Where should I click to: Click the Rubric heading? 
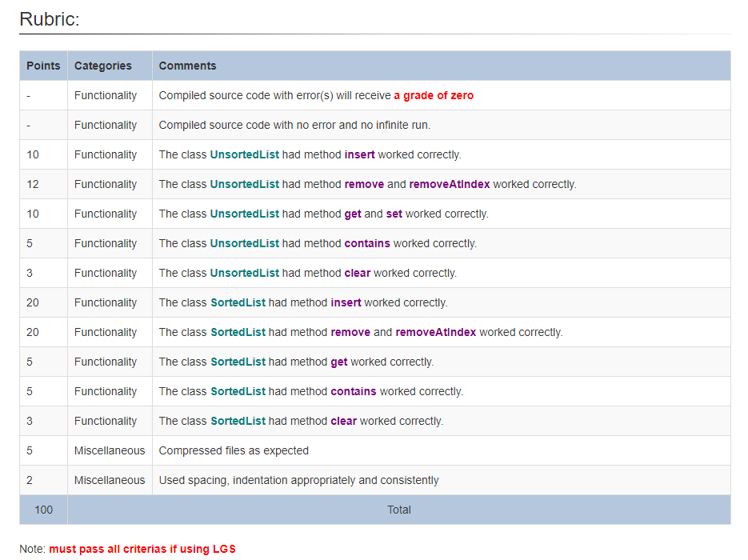click(x=48, y=19)
